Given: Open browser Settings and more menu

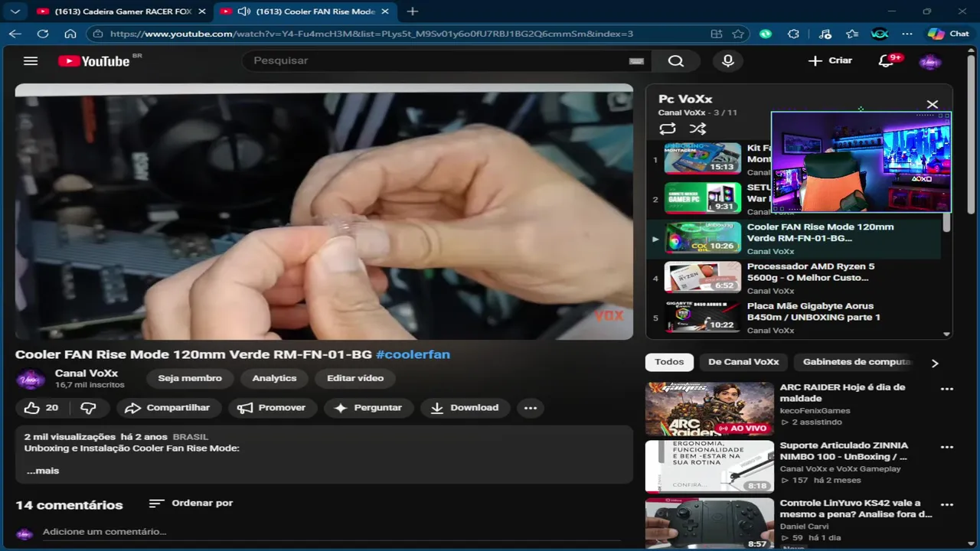Looking at the screenshot, I should tap(907, 34).
